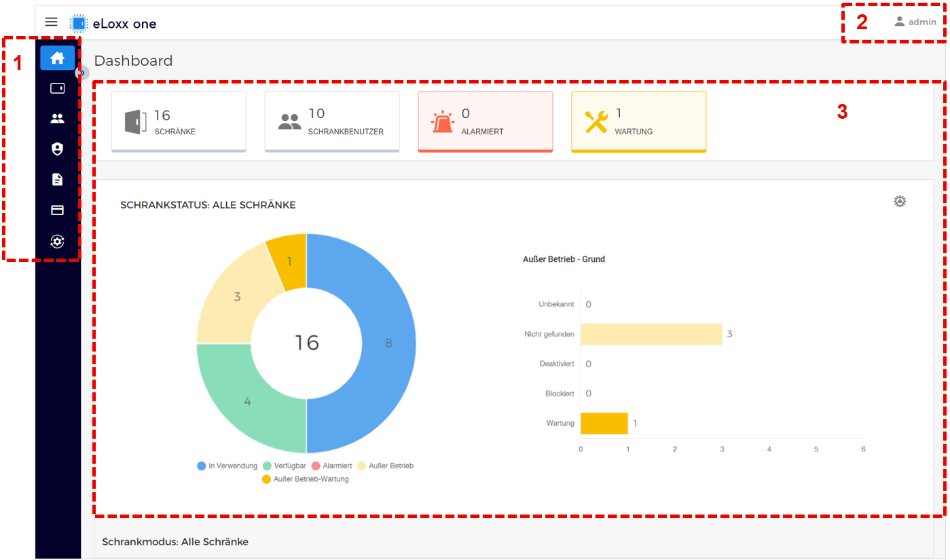
Task: Select the pale yellow donut segment showing 3
Action: pos(237,297)
